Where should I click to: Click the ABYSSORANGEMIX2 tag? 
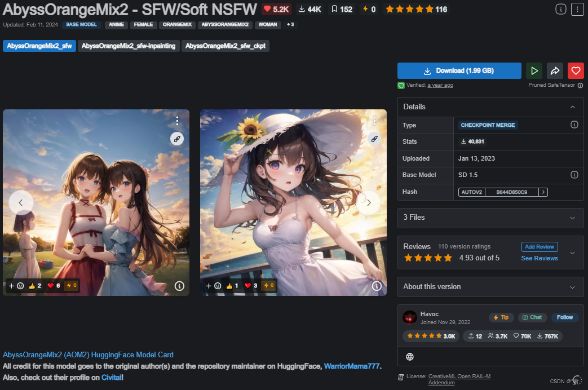coord(225,24)
